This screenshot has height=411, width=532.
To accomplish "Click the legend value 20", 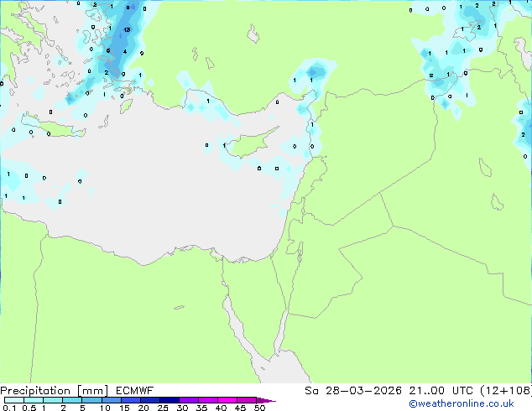I will 143,408.
